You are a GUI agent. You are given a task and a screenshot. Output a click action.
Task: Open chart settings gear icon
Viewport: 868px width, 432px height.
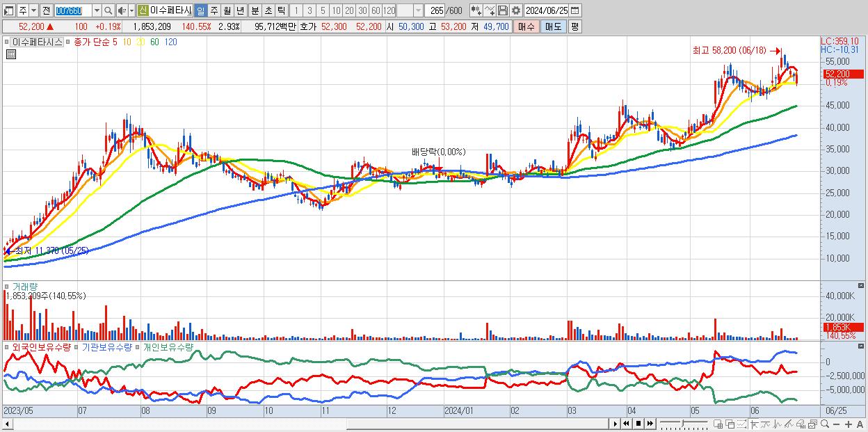coord(516,10)
